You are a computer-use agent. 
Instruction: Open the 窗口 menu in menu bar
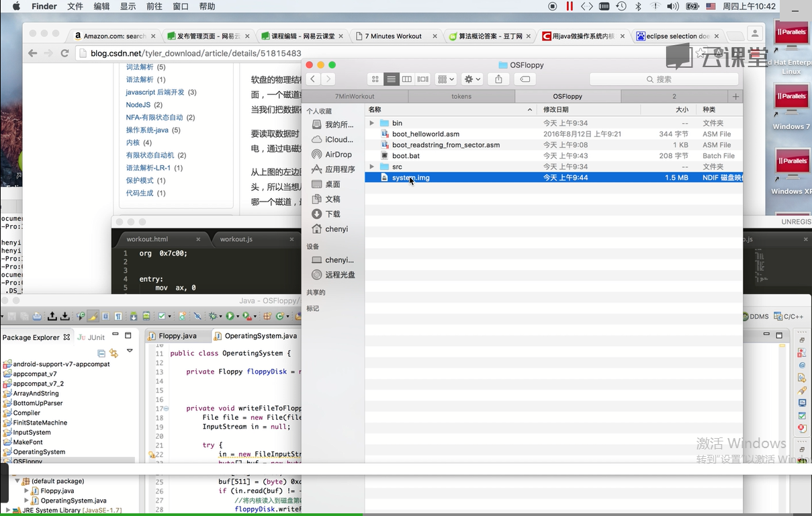tap(181, 7)
